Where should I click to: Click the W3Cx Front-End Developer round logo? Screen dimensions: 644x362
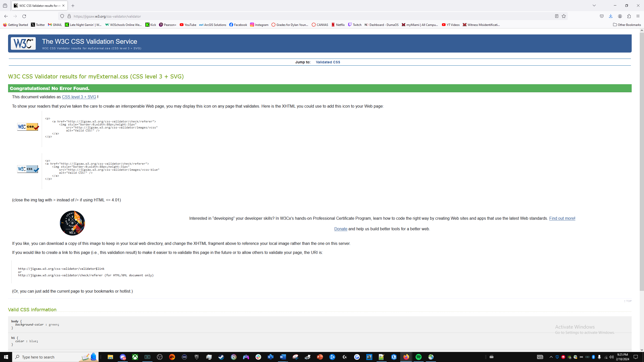click(x=72, y=223)
